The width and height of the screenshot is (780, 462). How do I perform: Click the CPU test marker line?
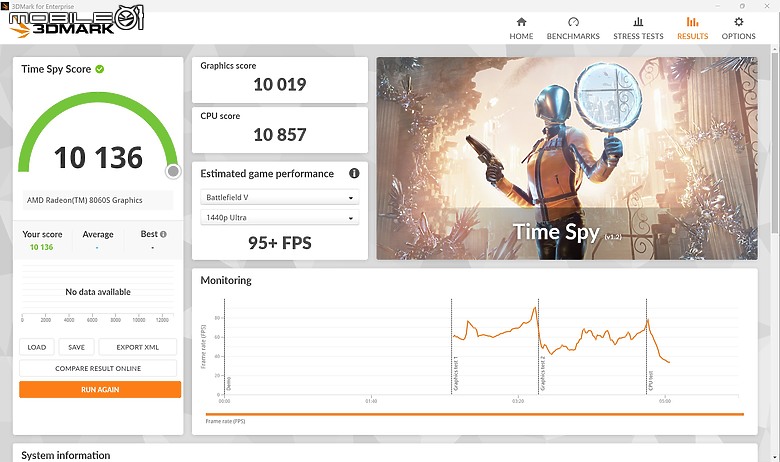pos(647,347)
